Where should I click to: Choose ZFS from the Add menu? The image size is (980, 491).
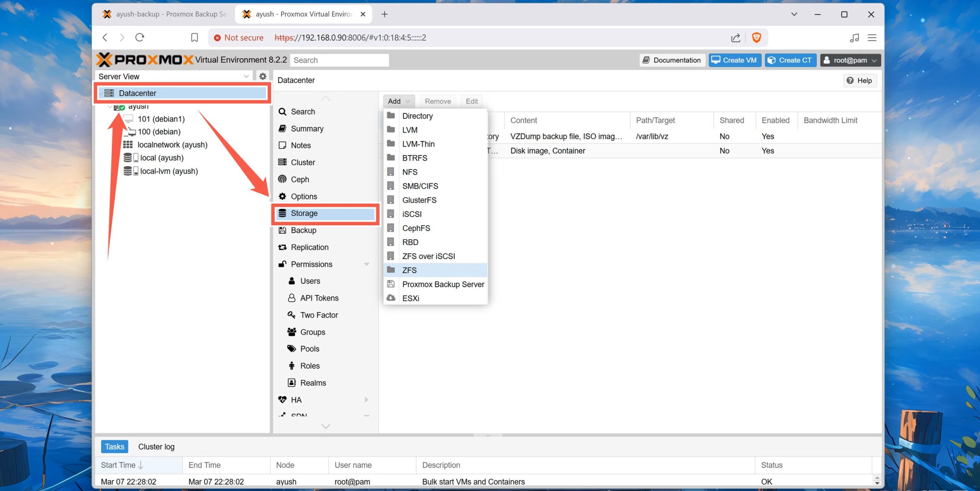coord(409,270)
